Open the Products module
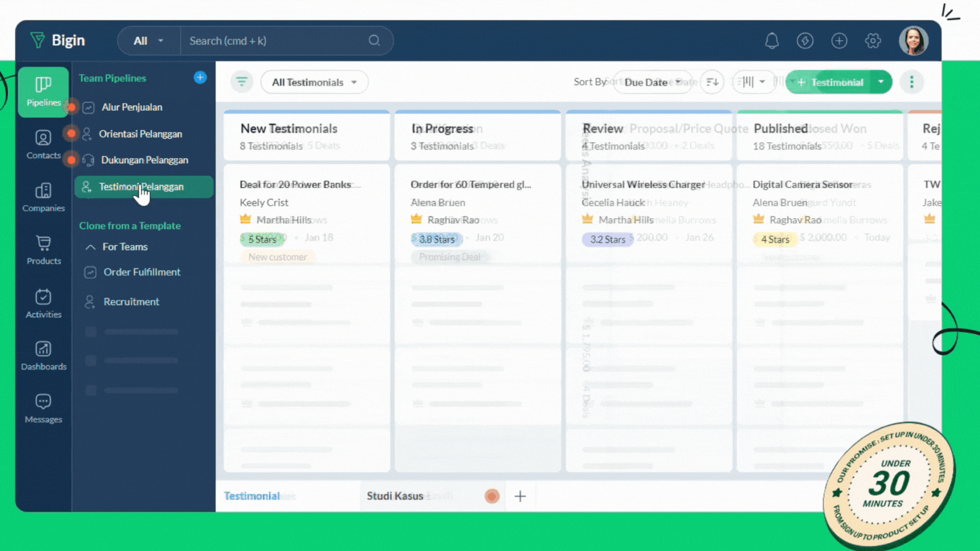This screenshot has height=551, width=980. point(43,250)
